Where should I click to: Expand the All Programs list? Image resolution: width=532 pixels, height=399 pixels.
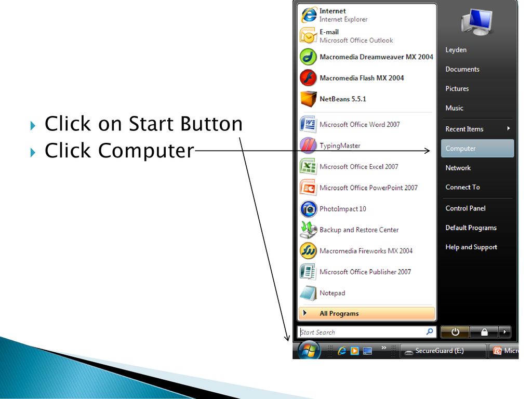point(366,313)
